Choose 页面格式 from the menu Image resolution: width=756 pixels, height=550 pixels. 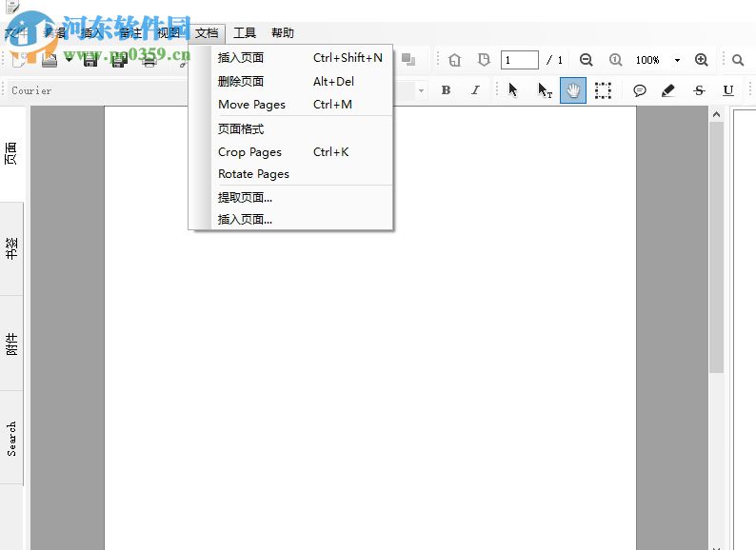(x=291, y=129)
